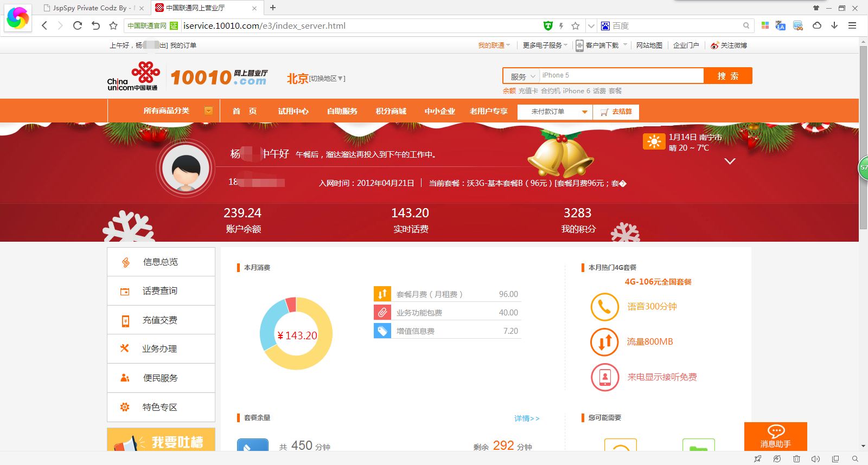Image resolution: width=868 pixels, height=465 pixels.
Task: Open the browser hamburger menu
Action: tap(852, 25)
